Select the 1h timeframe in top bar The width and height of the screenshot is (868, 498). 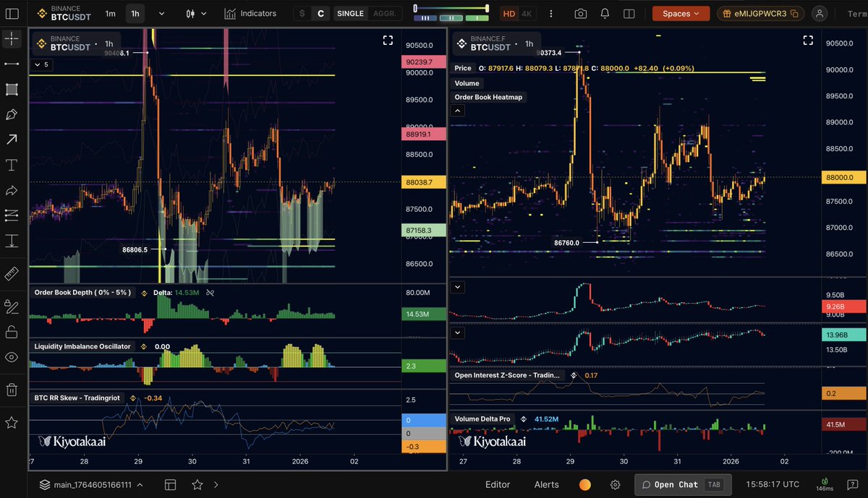(135, 14)
